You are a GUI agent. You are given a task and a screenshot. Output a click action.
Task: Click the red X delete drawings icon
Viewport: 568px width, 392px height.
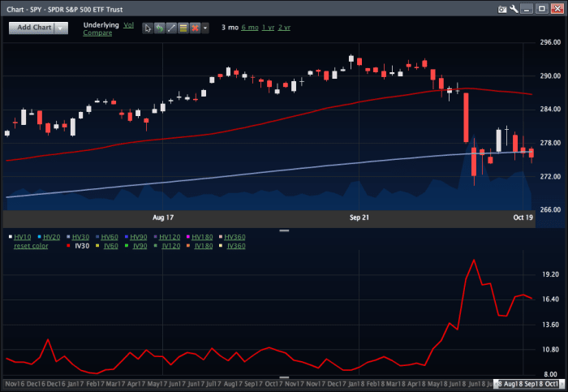click(195, 28)
